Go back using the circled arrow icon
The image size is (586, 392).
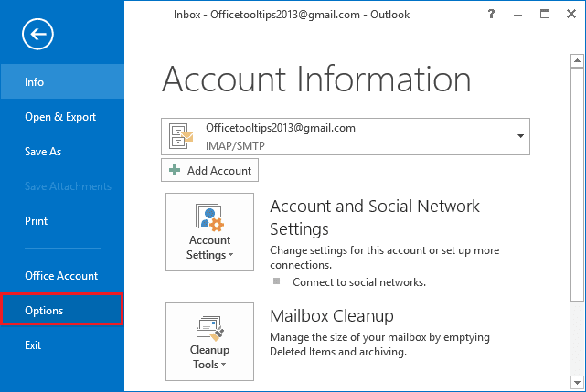click(37, 34)
